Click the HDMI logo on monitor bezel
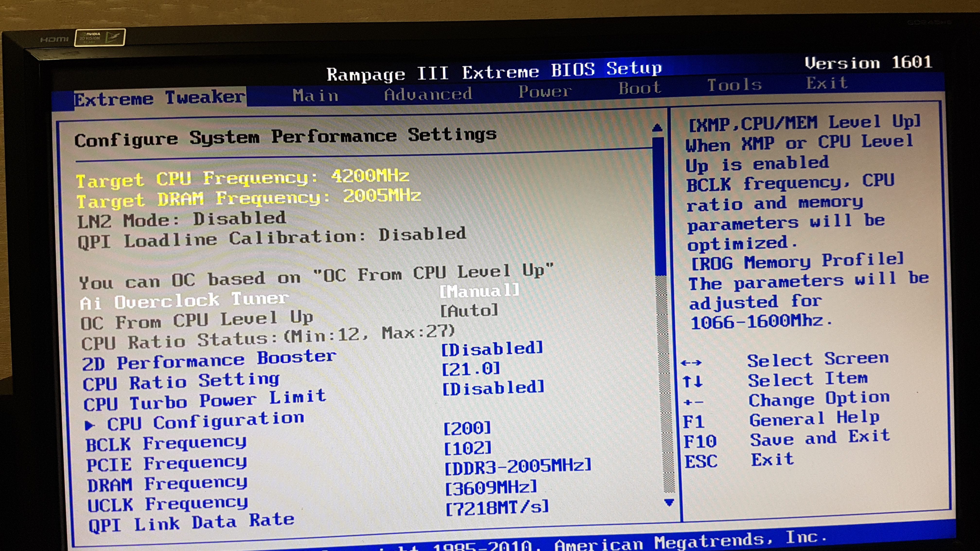Screen dimensions: 980x551 (x=54, y=39)
